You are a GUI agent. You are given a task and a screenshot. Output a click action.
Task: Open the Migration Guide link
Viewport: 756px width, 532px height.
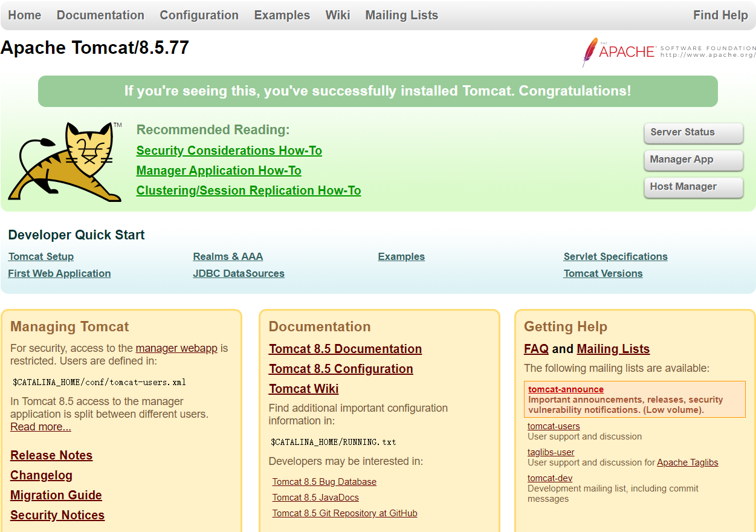click(x=56, y=495)
